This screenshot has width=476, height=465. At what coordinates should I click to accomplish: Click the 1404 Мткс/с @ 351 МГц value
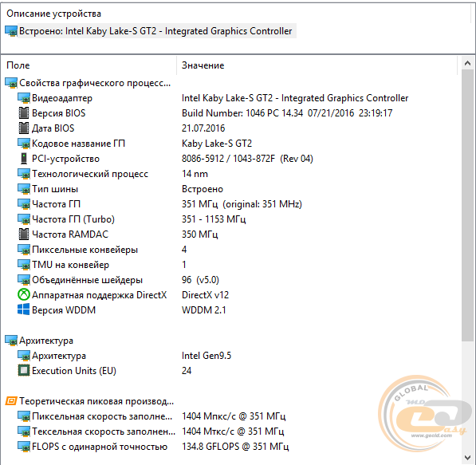coord(233,432)
